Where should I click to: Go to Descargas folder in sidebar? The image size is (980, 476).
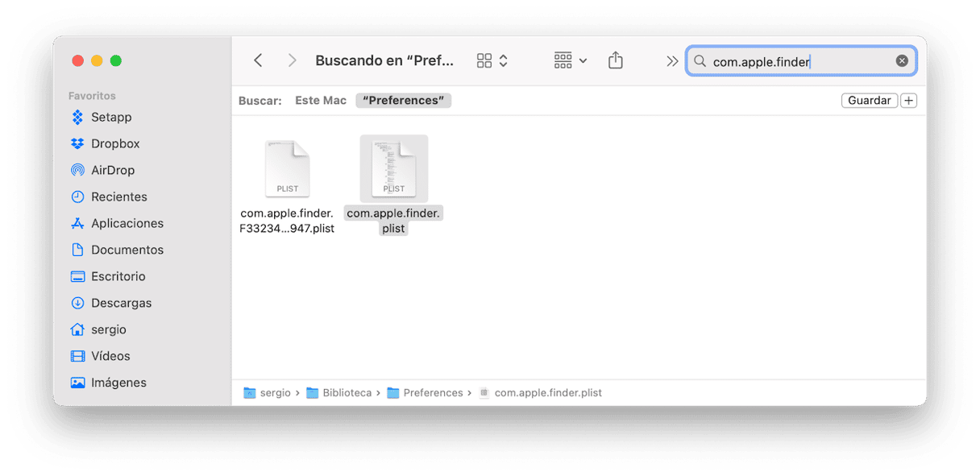[x=121, y=303]
